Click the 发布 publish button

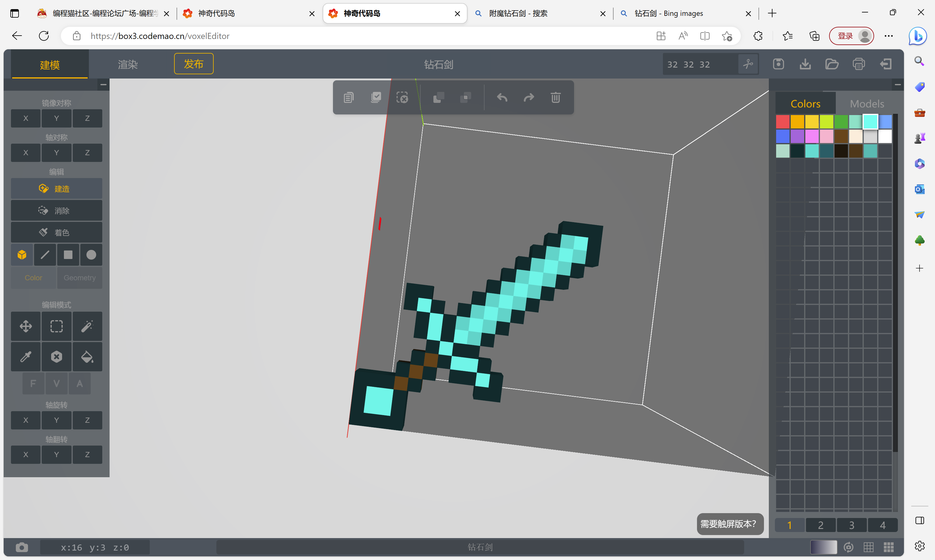pos(194,64)
